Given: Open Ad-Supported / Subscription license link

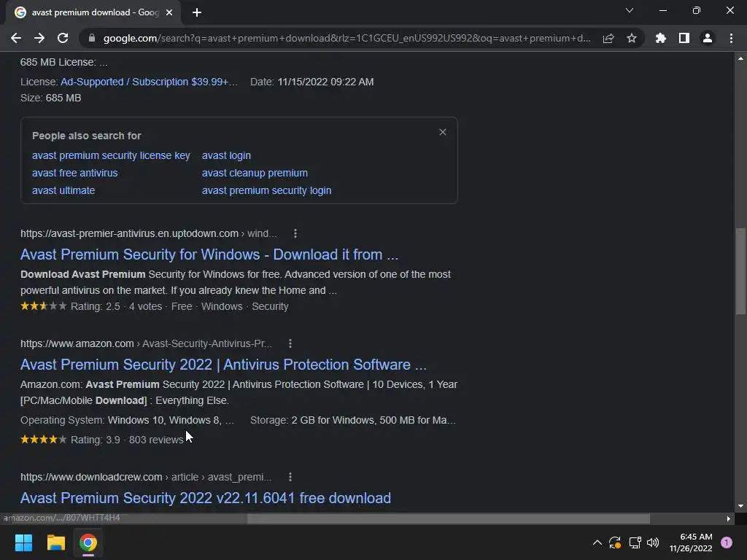Looking at the screenshot, I should (x=149, y=82).
